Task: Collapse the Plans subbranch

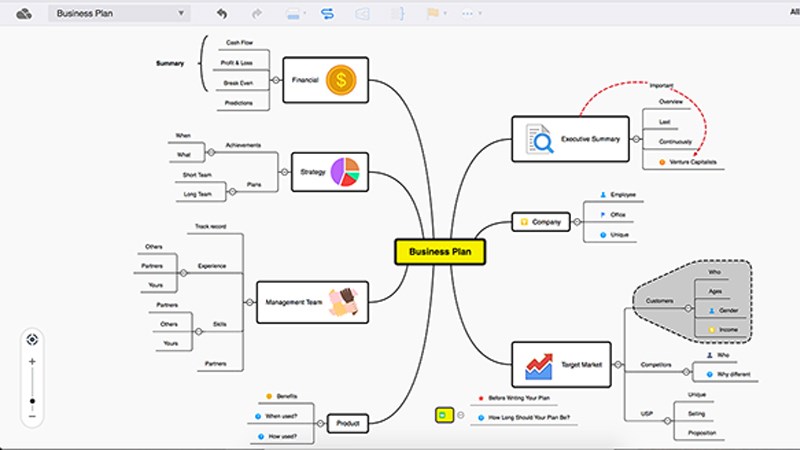Action: [x=232, y=192]
